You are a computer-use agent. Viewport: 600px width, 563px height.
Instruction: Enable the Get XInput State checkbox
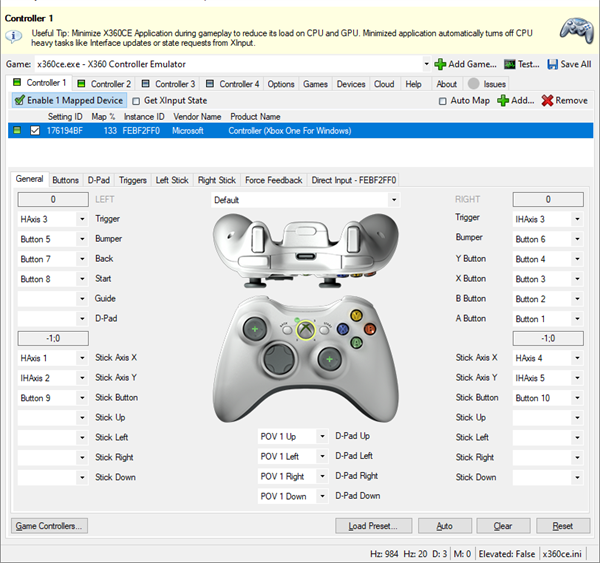[x=137, y=101]
